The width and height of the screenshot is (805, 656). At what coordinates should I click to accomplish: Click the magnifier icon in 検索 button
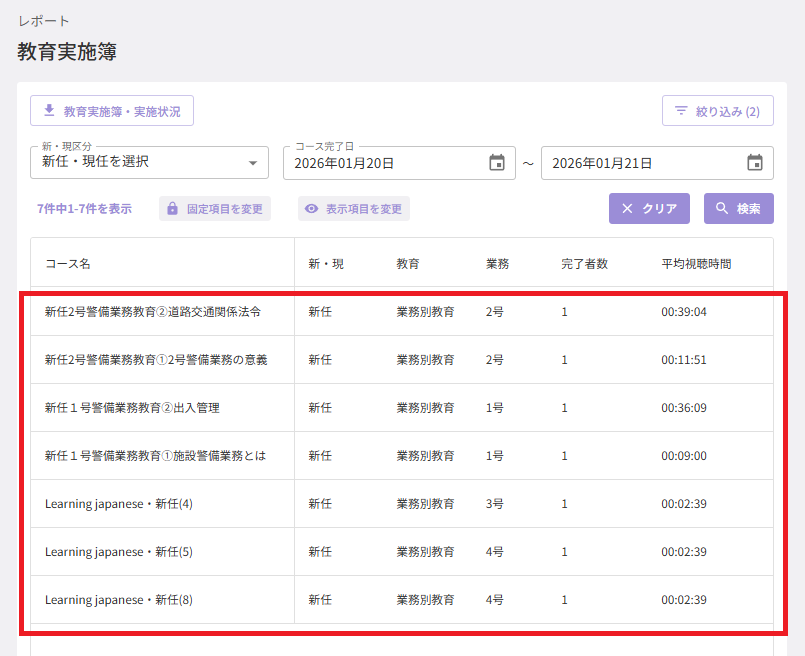(722, 208)
